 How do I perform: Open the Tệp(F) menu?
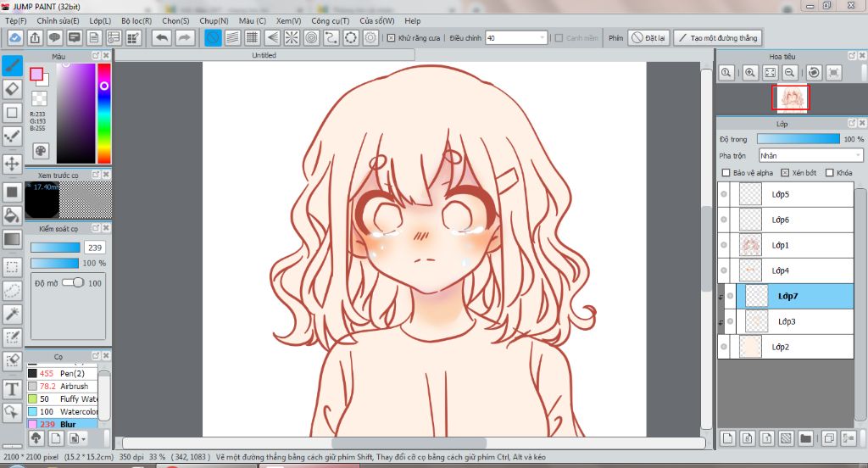point(15,20)
